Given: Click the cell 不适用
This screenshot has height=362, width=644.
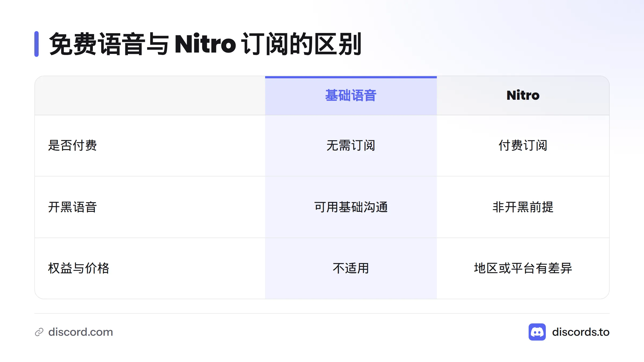Looking at the screenshot, I should pos(351,268).
